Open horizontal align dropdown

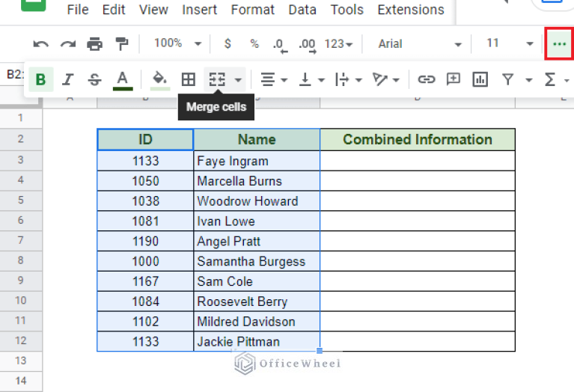click(274, 79)
